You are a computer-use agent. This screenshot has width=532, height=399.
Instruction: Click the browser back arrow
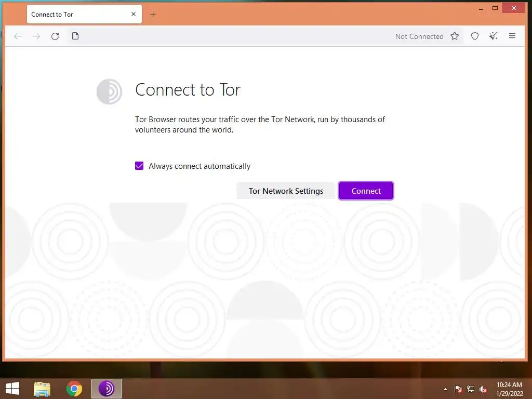pyautogui.click(x=18, y=36)
